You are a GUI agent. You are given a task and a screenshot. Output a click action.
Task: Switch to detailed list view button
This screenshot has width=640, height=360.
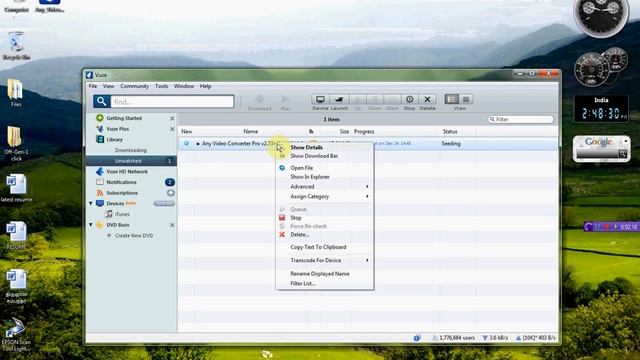pos(451,99)
